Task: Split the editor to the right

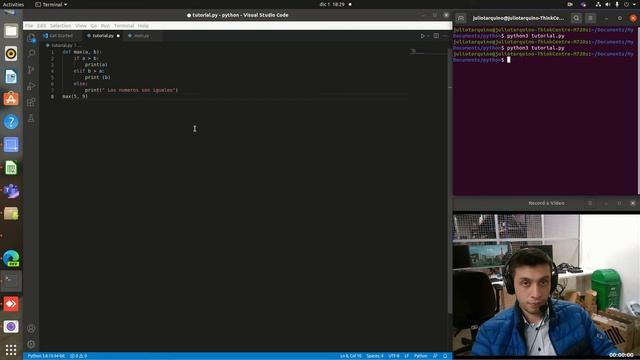Action: point(436,36)
